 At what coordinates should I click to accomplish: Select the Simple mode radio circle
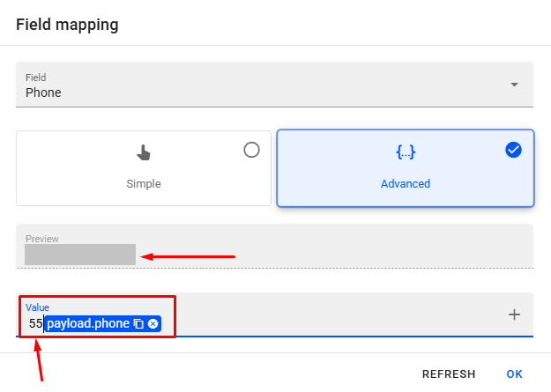(251, 150)
